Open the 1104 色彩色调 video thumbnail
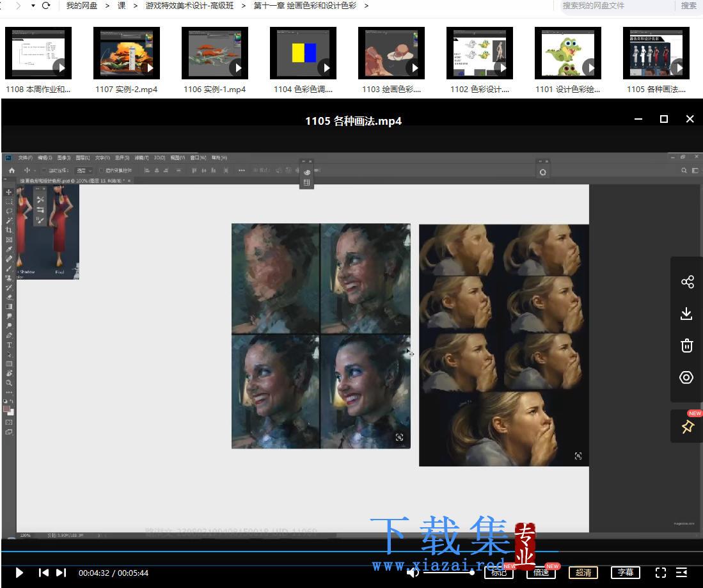 303,53
